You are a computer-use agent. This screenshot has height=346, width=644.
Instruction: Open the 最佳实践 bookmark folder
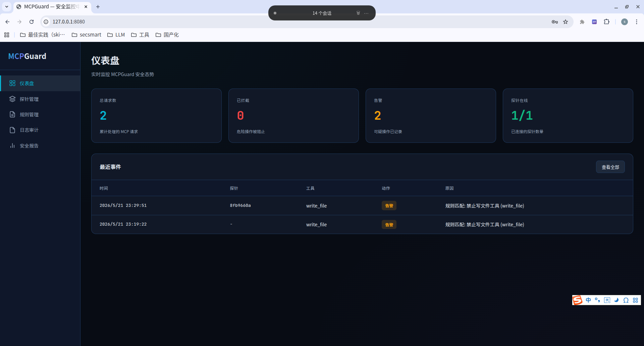click(x=42, y=35)
